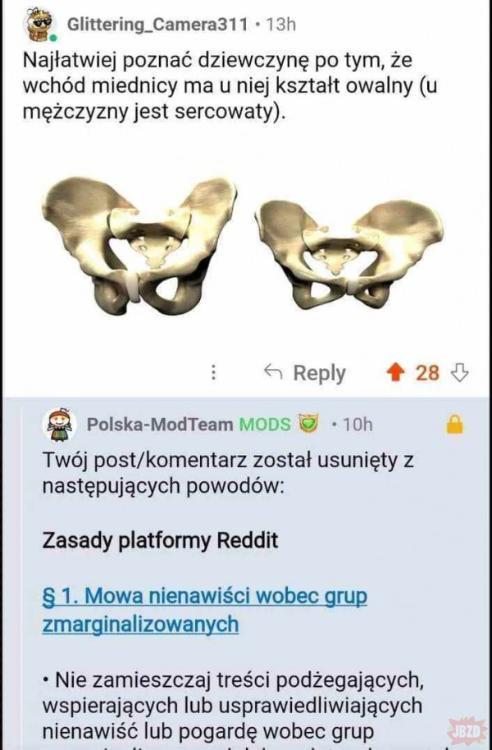This screenshot has width=492, height=750.
Task: Click the JBZD watermark logo
Action: click(466, 730)
